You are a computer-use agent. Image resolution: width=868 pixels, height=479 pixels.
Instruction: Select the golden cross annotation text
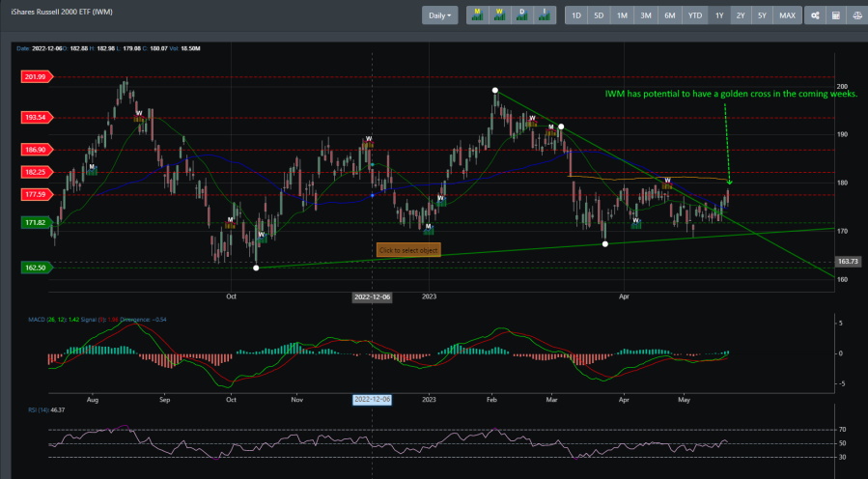click(731, 94)
